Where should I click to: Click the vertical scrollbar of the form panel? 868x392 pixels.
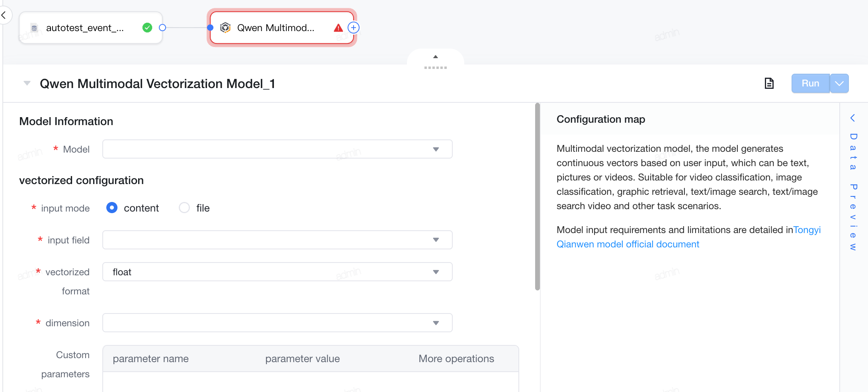pyautogui.click(x=538, y=197)
